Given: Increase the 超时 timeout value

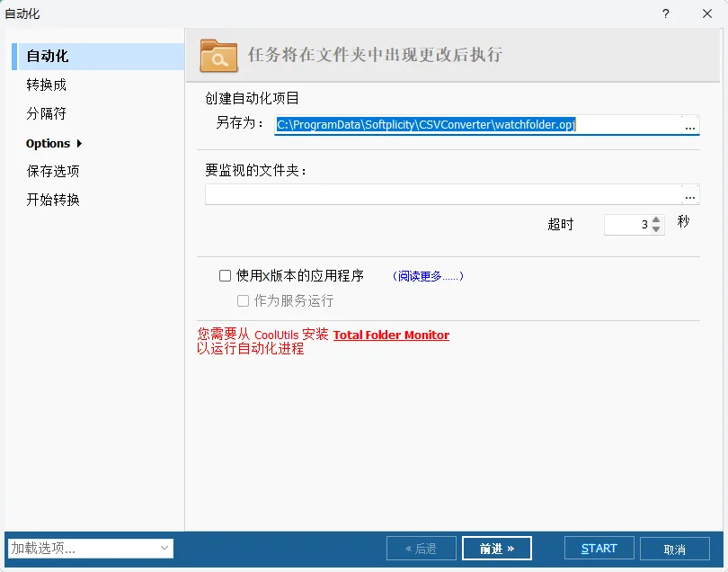Looking at the screenshot, I should 656,219.
